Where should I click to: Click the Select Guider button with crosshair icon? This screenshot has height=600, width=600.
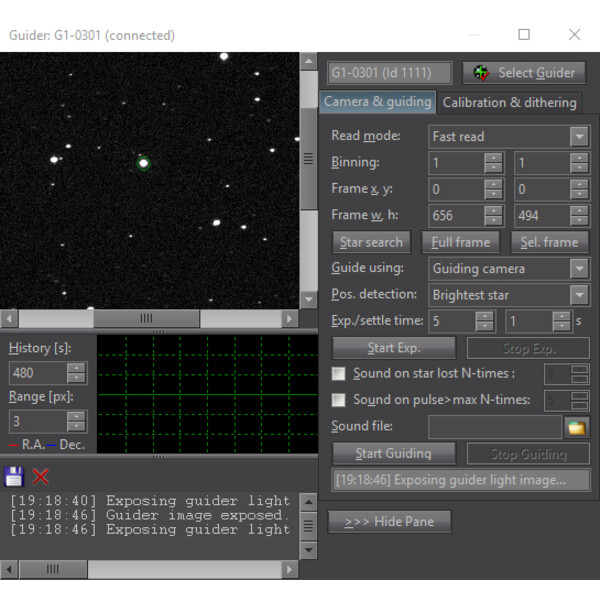[524, 72]
